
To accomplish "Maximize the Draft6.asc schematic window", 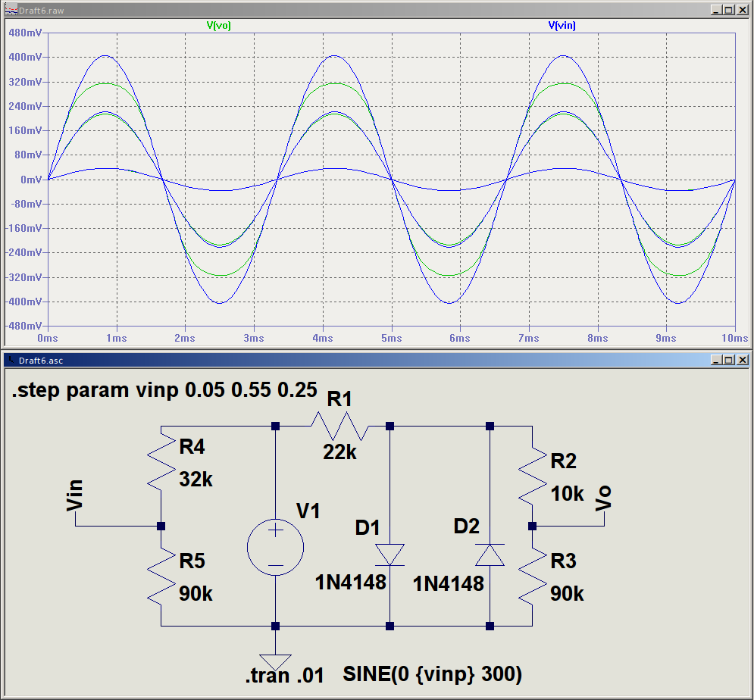I will coord(729,360).
